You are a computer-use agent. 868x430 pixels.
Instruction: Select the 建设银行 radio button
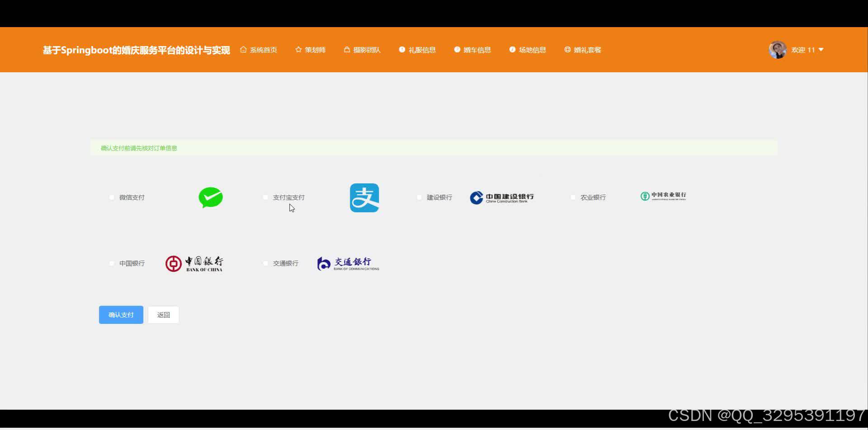419,197
